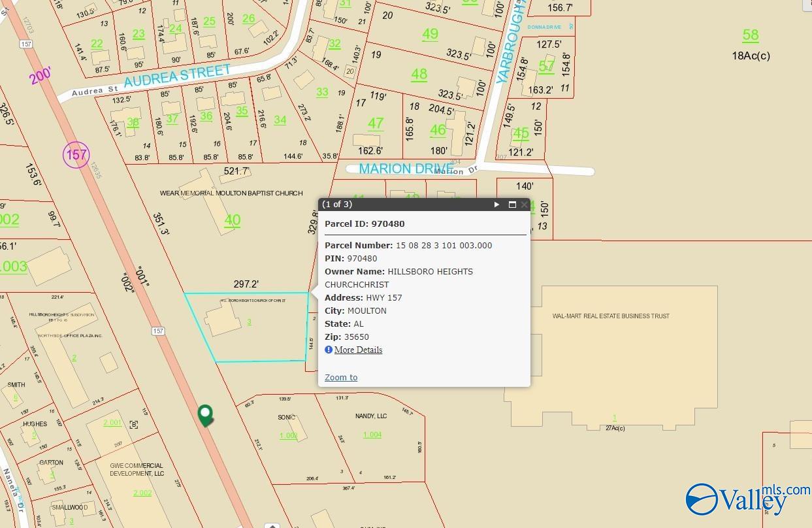Click the green location pin marker
The width and height of the screenshot is (812, 528).
pos(206,415)
